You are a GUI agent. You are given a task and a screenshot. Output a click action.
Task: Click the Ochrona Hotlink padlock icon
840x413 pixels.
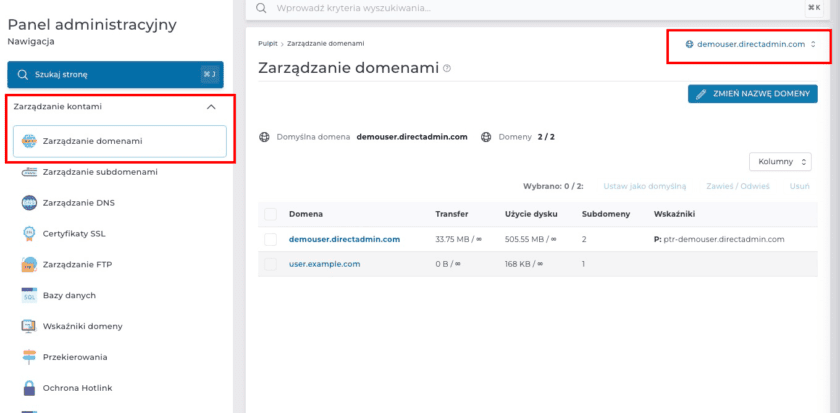tap(29, 387)
